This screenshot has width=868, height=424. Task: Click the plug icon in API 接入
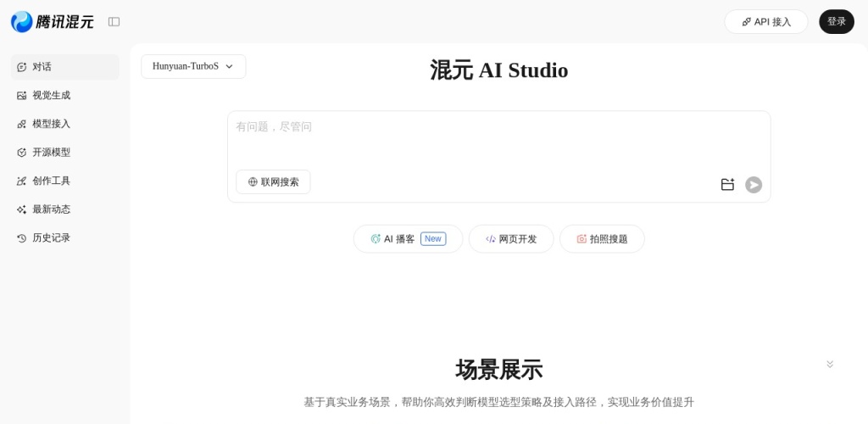click(x=747, y=21)
